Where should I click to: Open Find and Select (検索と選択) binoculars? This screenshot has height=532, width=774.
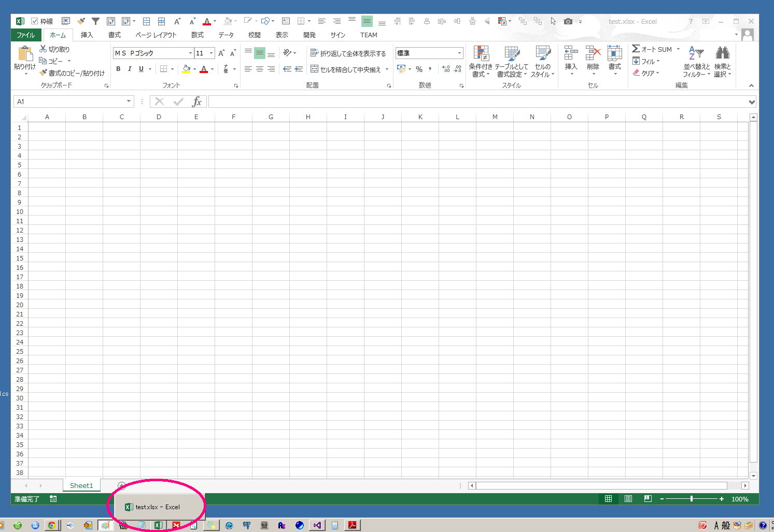(723, 62)
